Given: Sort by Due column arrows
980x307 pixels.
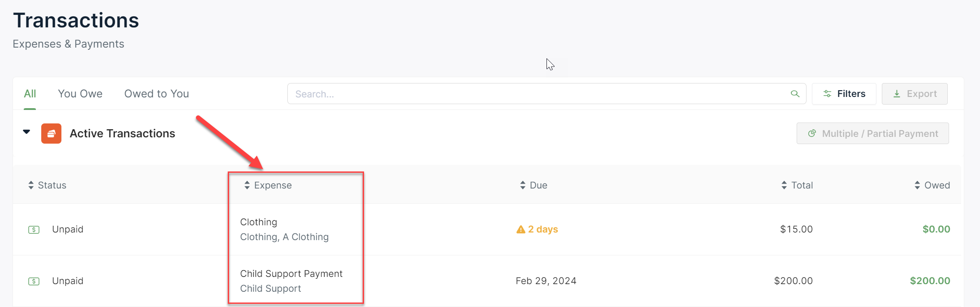Looking at the screenshot, I should point(523,185).
